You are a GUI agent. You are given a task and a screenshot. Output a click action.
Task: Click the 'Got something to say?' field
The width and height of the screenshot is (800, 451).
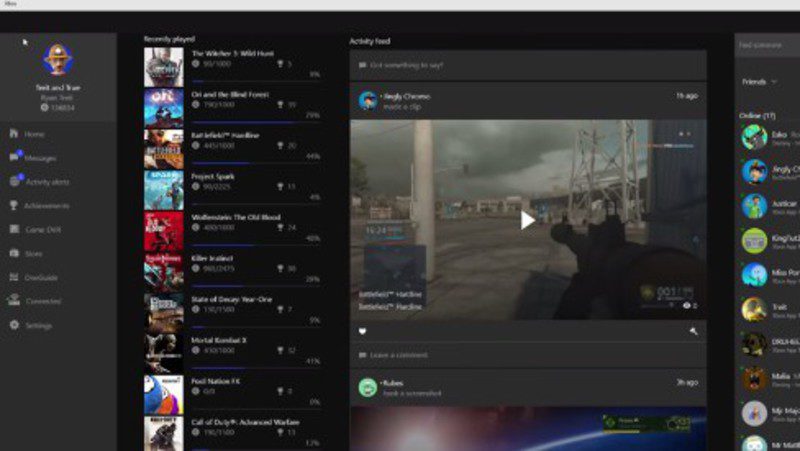(528, 65)
